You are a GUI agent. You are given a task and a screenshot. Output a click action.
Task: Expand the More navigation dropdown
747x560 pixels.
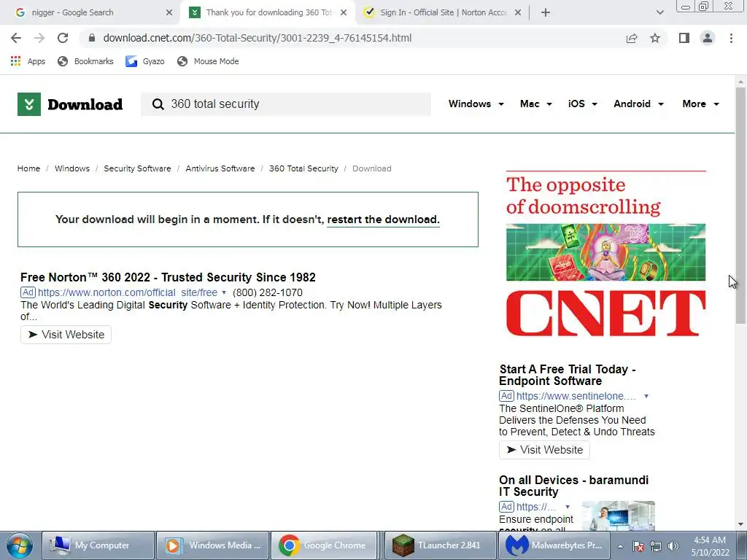pos(701,104)
